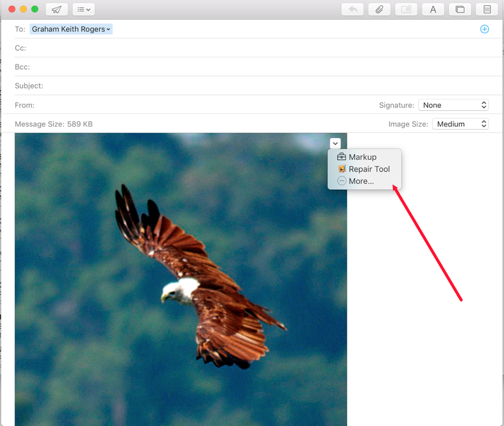
Task: Close the compose window with red button
Action: [x=12, y=9]
